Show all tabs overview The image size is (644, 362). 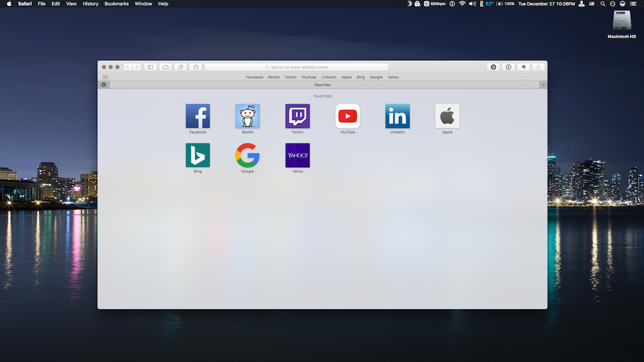click(180, 67)
